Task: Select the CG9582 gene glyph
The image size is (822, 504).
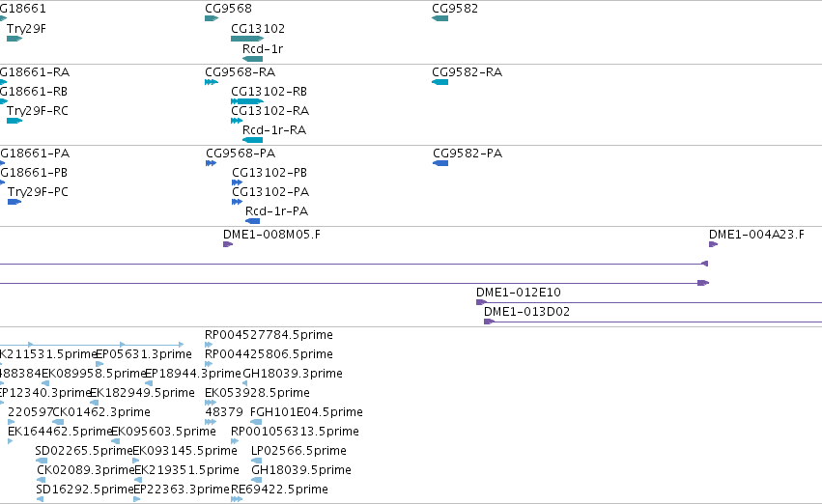Action: point(439,18)
